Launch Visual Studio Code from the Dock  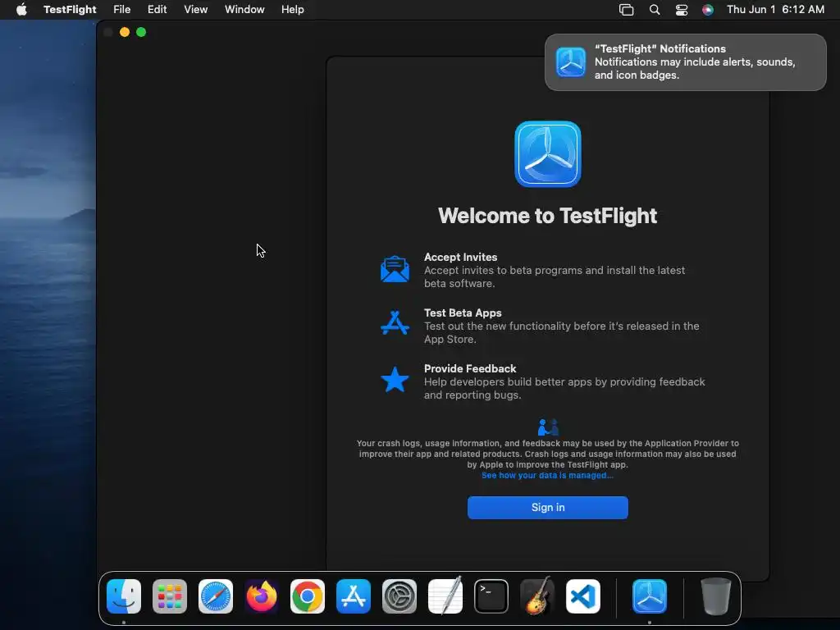(x=583, y=596)
